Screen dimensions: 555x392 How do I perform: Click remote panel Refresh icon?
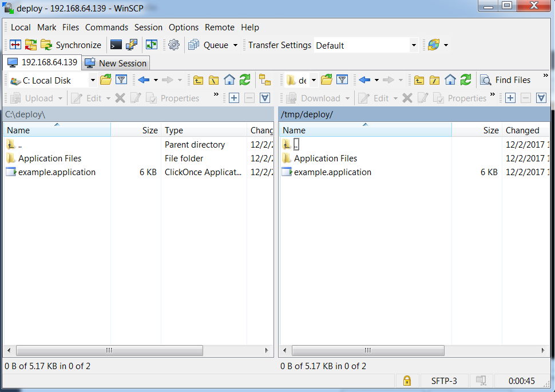tap(466, 80)
